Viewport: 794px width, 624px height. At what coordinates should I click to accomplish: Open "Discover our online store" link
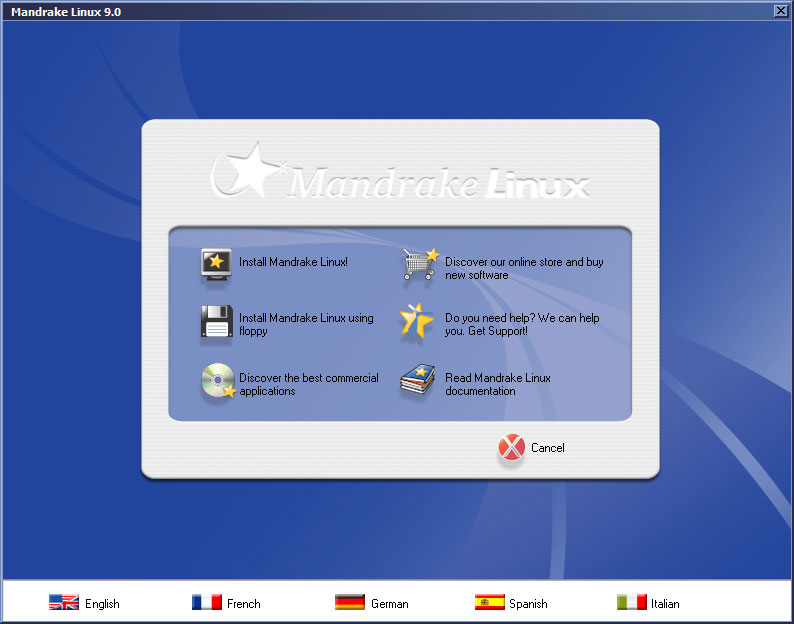(x=524, y=268)
